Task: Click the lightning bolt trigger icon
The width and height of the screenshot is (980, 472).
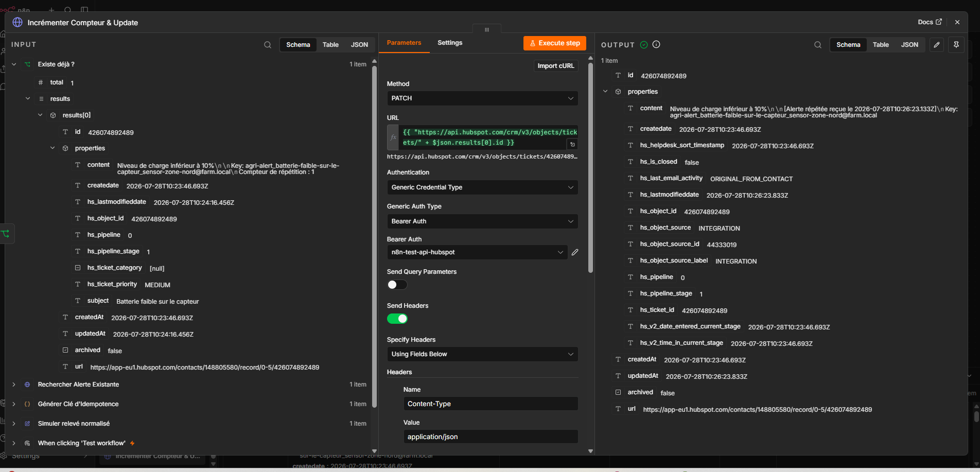Action: [x=132, y=443]
